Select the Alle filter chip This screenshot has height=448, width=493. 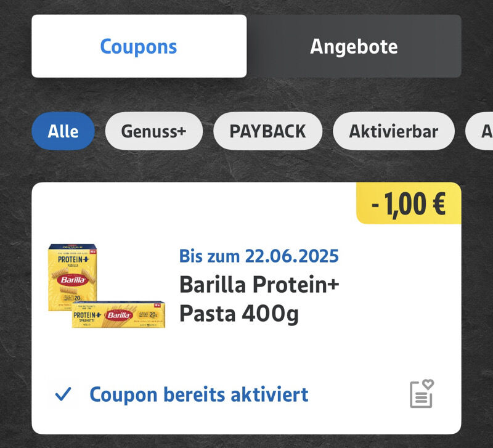pyautogui.click(x=63, y=131)
